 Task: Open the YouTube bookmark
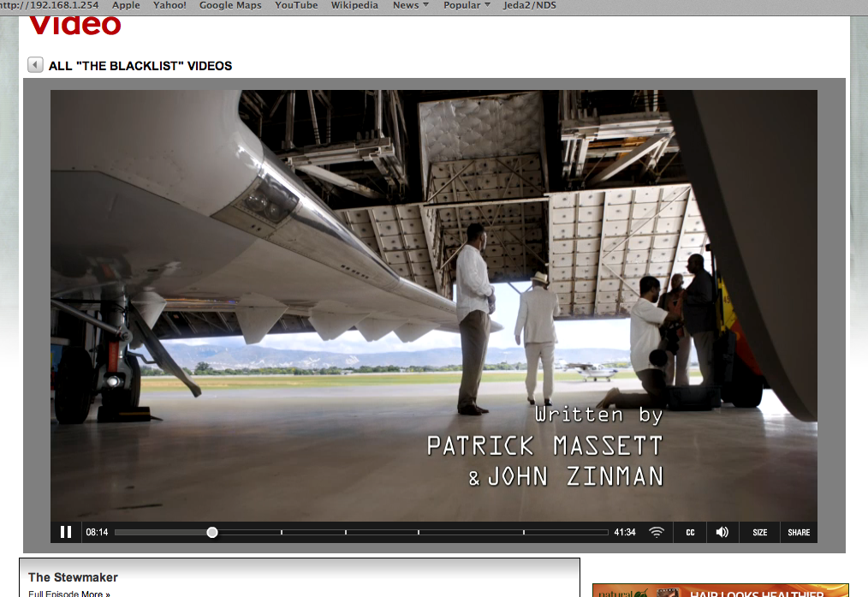pos(296,5)
